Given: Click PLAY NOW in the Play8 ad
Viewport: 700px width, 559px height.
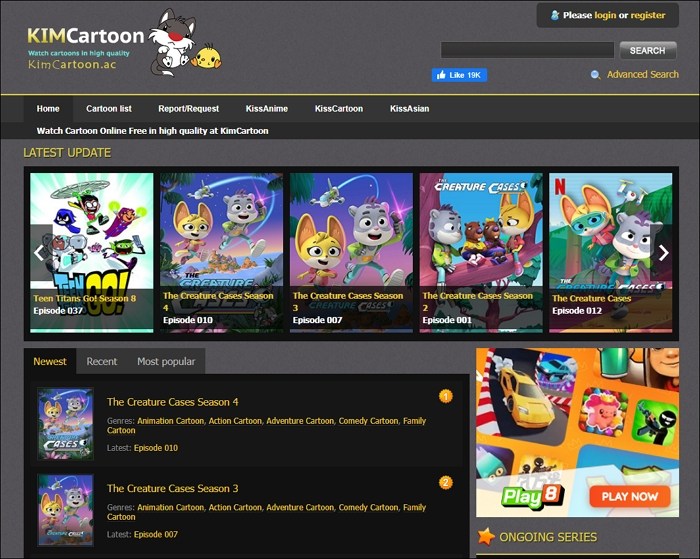Looking at the screenshot, I should pyautogui.click(x=630, y=496).
